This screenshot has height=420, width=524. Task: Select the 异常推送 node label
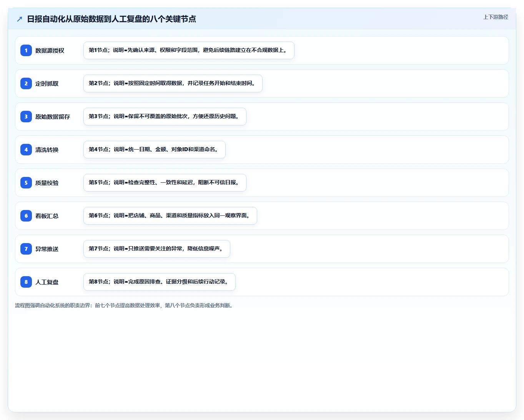[x=47, y=249]
